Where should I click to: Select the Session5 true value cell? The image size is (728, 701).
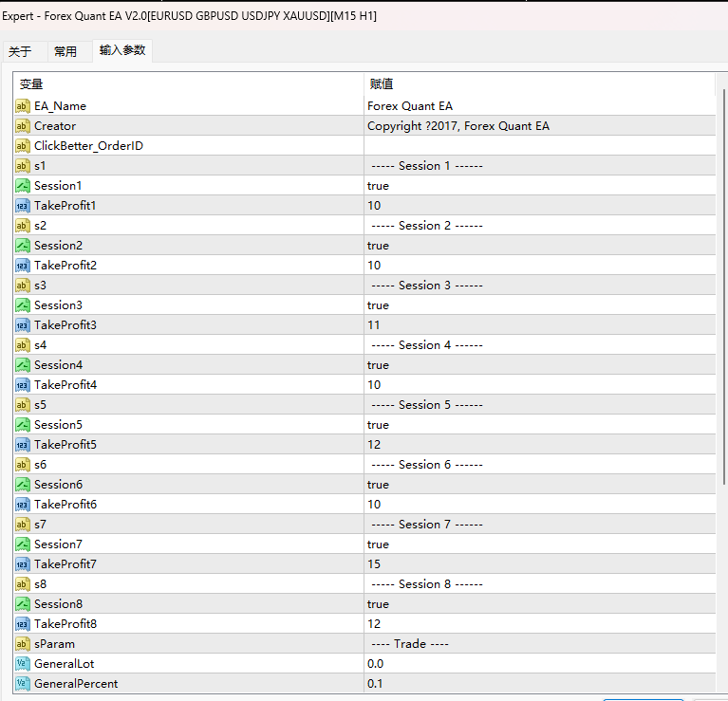click(x=539, y=425)
